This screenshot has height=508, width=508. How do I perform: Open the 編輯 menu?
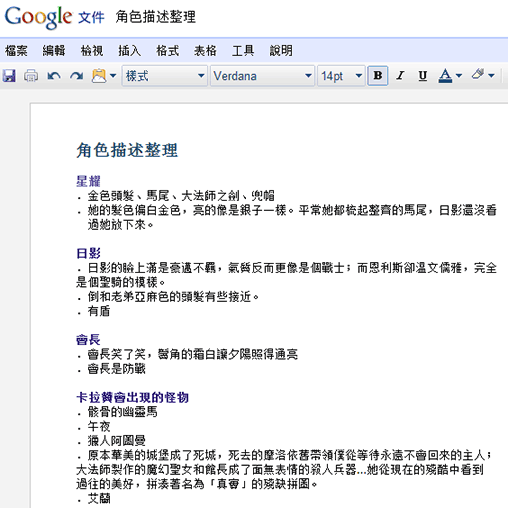54,51
